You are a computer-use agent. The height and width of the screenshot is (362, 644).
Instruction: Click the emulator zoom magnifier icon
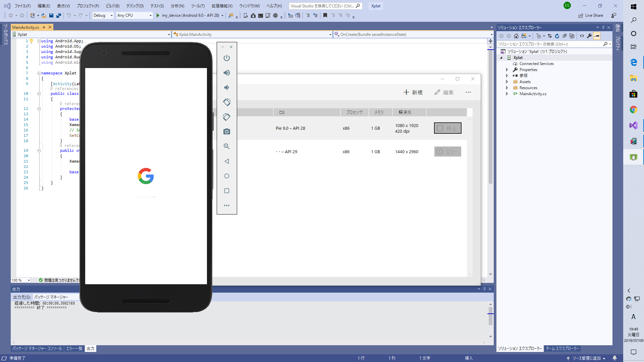[x=227, y=146]
